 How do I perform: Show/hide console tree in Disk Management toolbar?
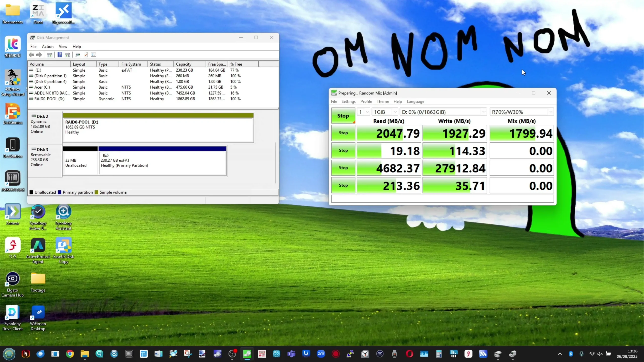coord(49,55)
